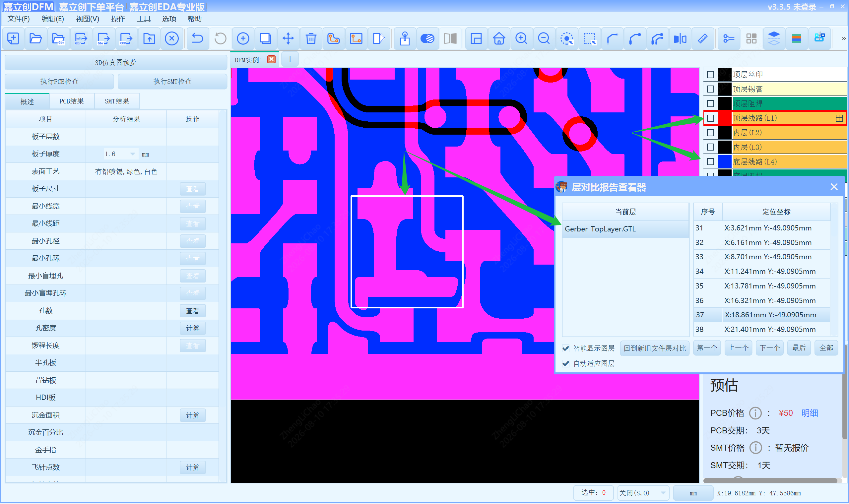Click 回到新旧文件层对比 button
Screen dimensions: 849x504
(655, 348)
